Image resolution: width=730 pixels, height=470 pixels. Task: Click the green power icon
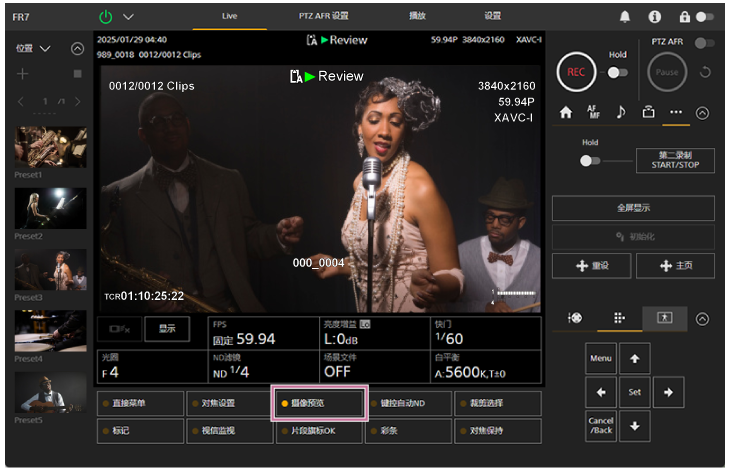tap(106, 17)
